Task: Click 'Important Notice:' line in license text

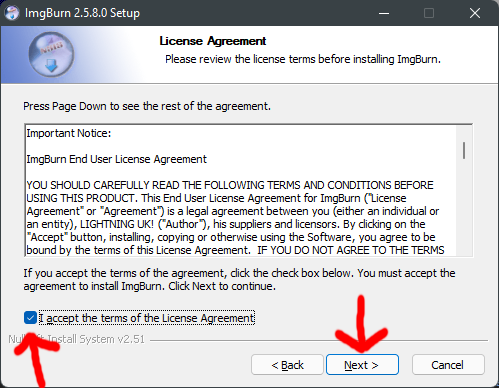Action: (69, 133)
